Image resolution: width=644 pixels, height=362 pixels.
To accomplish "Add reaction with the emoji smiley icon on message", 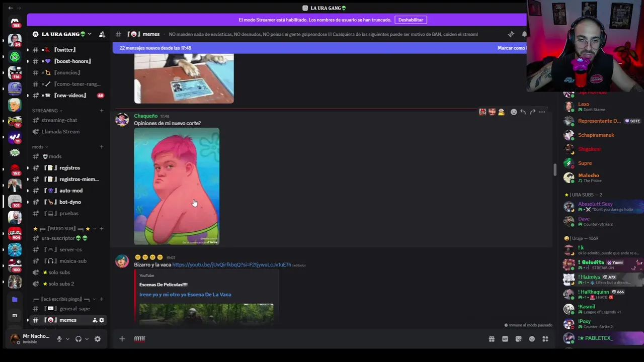I will (514, 112).
